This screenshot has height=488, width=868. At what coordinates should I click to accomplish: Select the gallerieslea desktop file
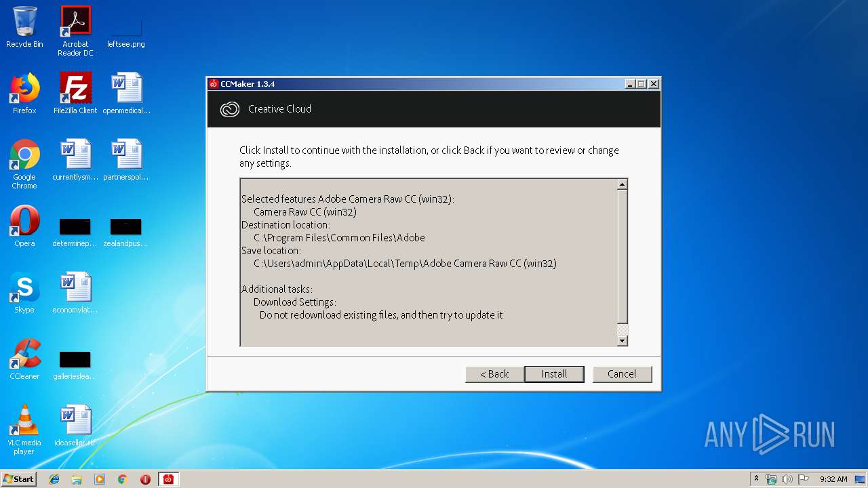point(75,366)
